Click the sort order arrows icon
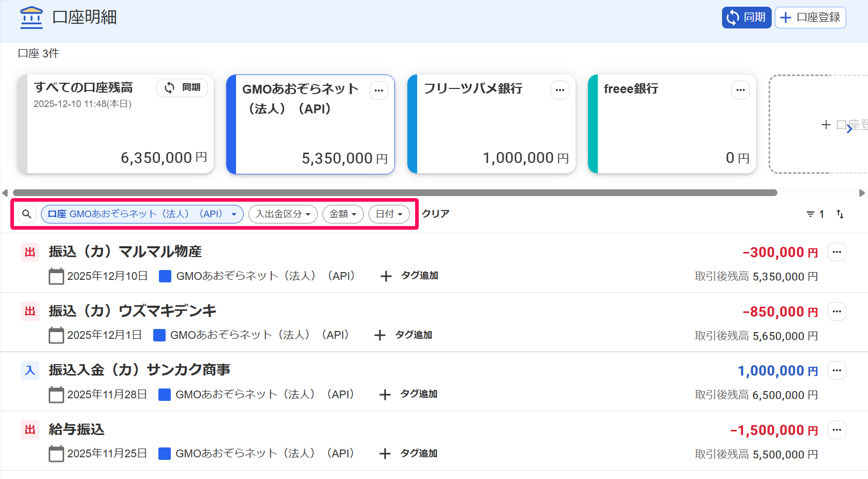Viewport: 868px width, 479px height. pyautogui.click(x=840, y=214)
